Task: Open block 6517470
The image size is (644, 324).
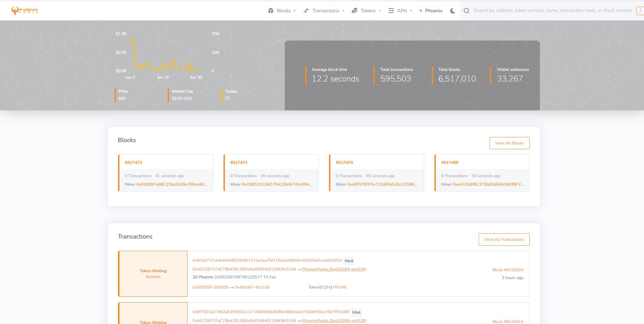Action: [344, 163]
